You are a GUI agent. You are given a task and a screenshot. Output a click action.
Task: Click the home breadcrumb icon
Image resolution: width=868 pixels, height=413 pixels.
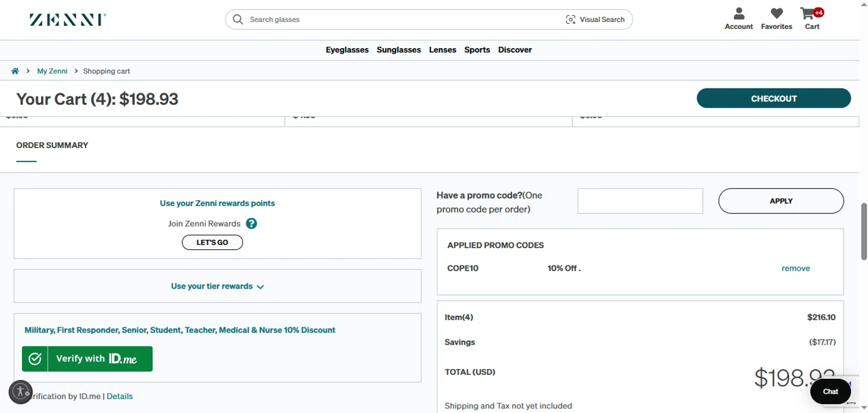click(15, 71)
